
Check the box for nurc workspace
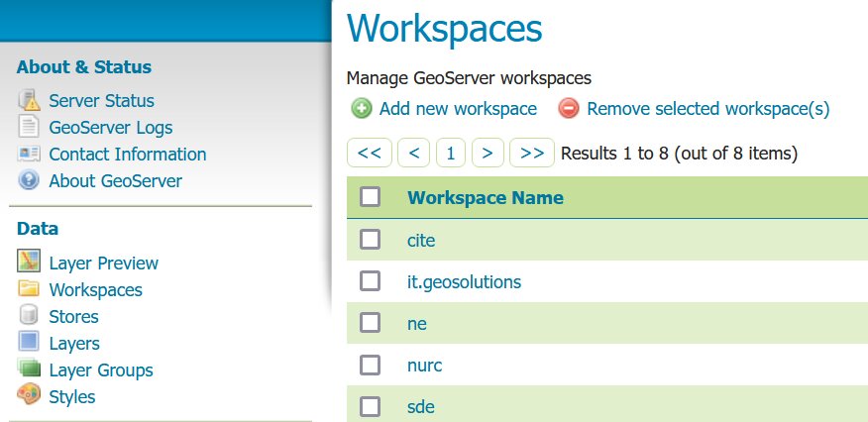pyautogui.click(x=370, y=365)
